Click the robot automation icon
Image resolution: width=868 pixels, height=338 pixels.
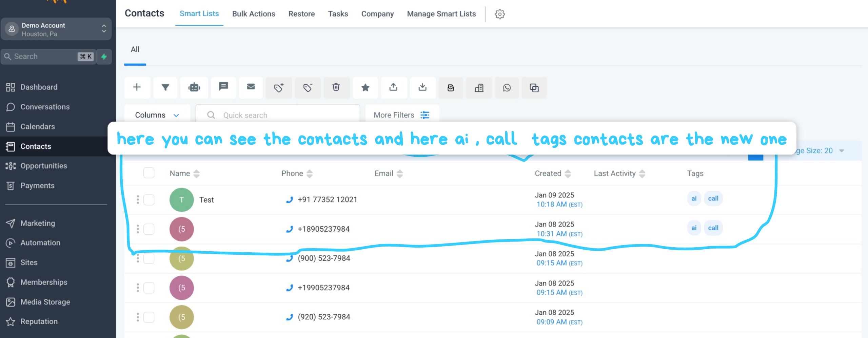tap(194, 87)
